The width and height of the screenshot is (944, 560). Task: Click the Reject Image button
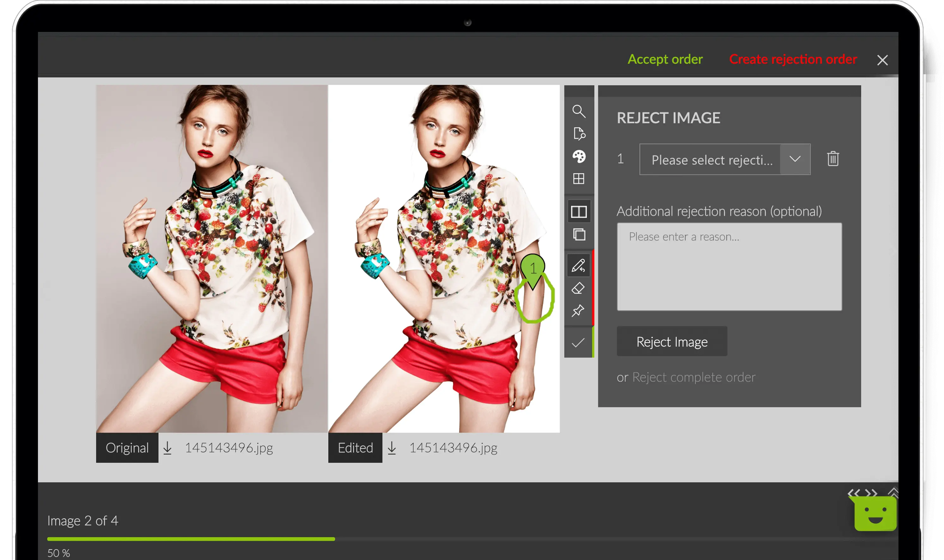pos(672,342)
